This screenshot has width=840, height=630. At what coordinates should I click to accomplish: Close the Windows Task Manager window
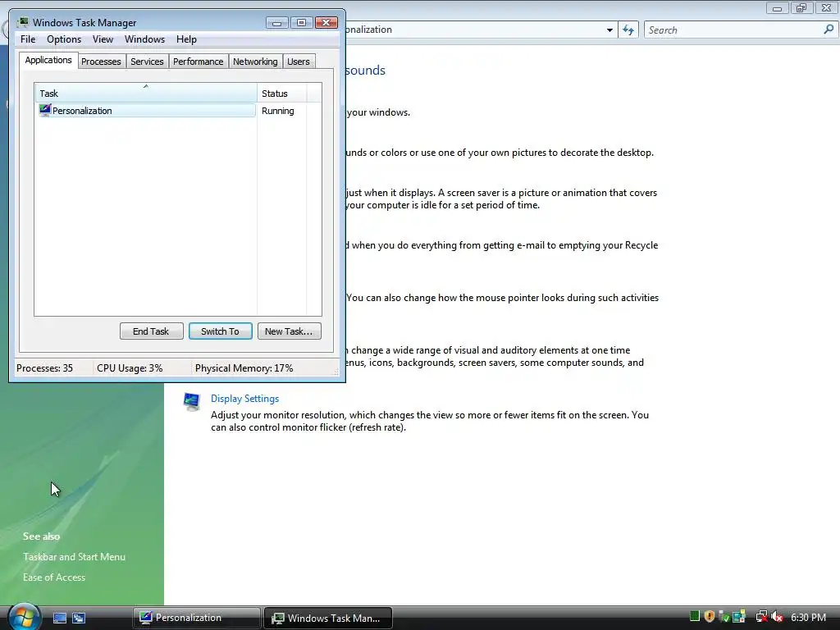pos(326,22)
